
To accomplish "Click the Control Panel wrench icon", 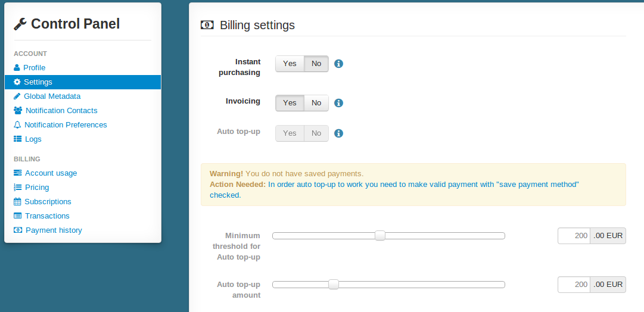I will (x=20, y=24).
